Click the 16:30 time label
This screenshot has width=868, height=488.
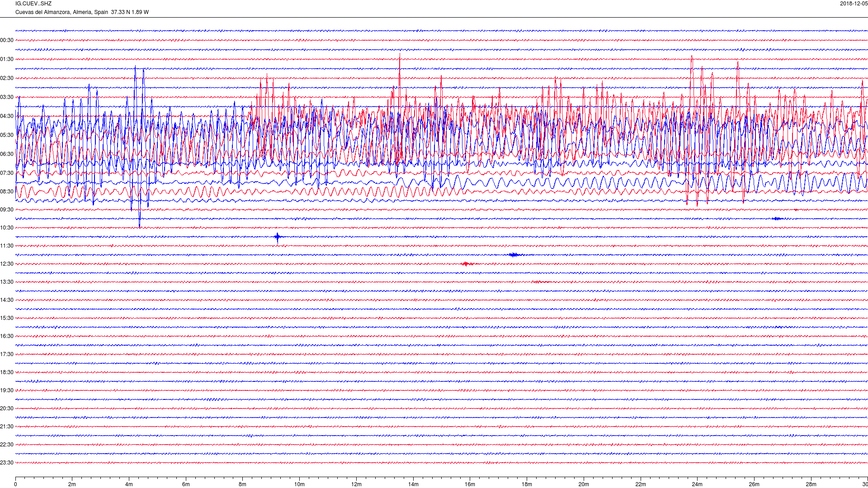click(7, 336)
